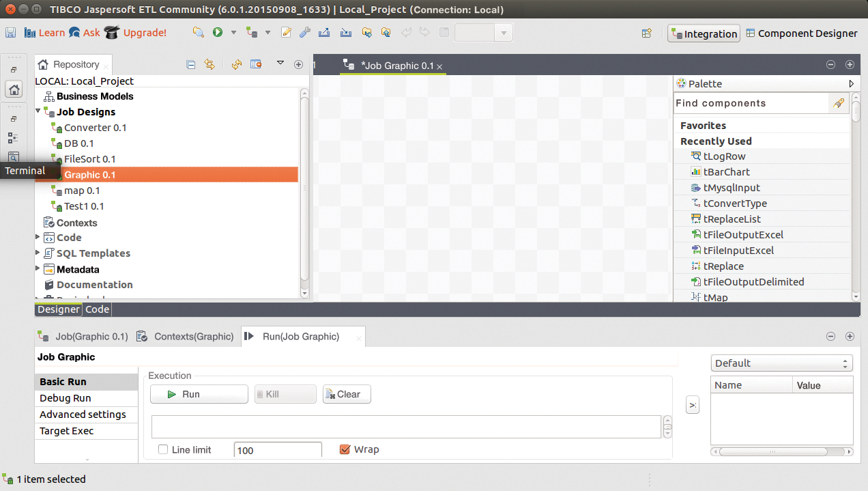This screenshot has width=868, height=491.
Task: Click the green Run job toolbar icon
Action: 218,33
